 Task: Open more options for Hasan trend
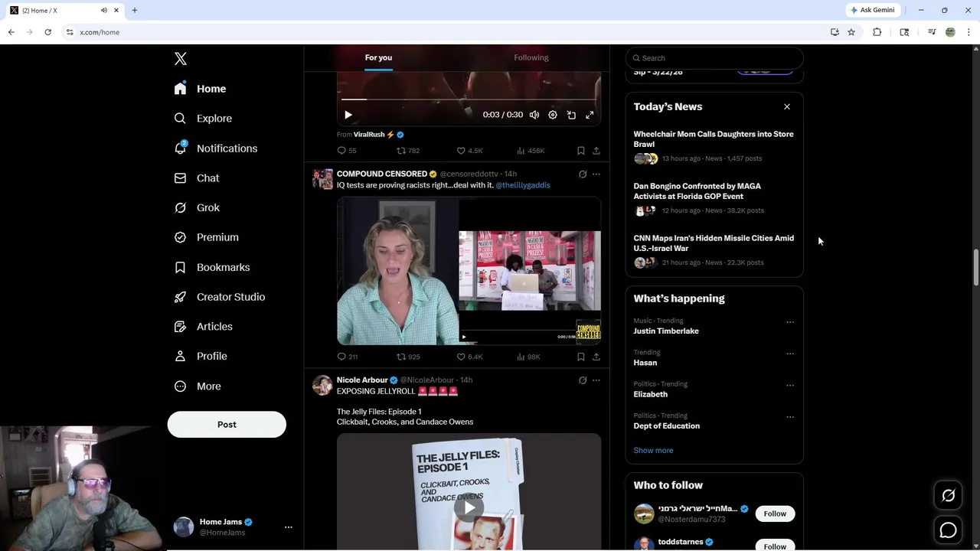790,354
